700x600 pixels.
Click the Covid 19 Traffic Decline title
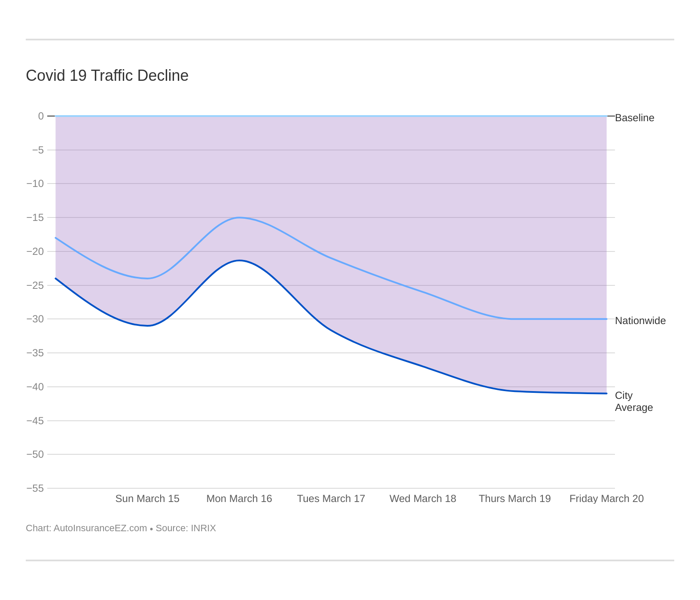point(107,76)
